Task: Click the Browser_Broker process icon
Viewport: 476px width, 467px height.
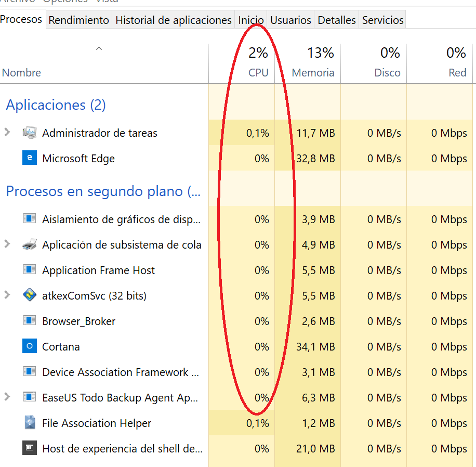Action: click(x=30, y=321)
